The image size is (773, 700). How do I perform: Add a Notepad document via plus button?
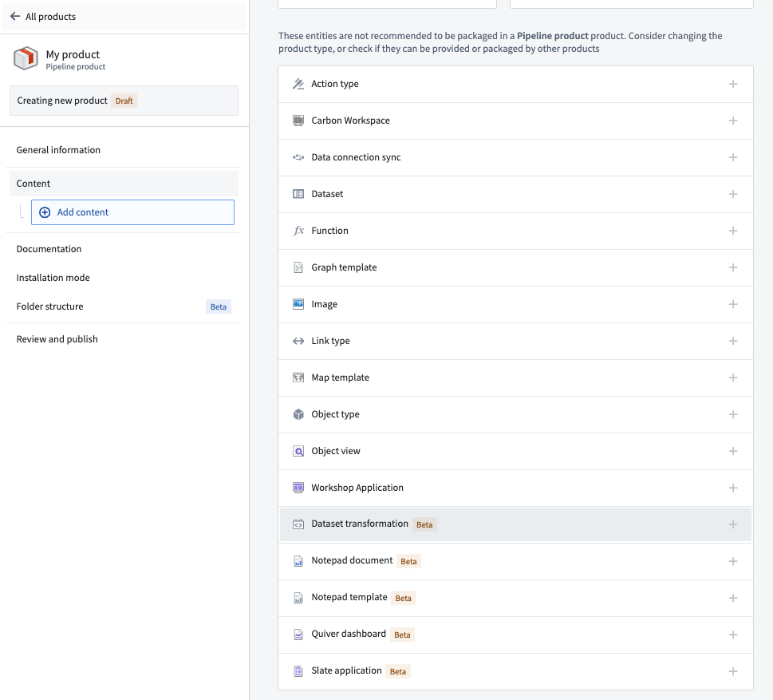click(x=733, y=561)
